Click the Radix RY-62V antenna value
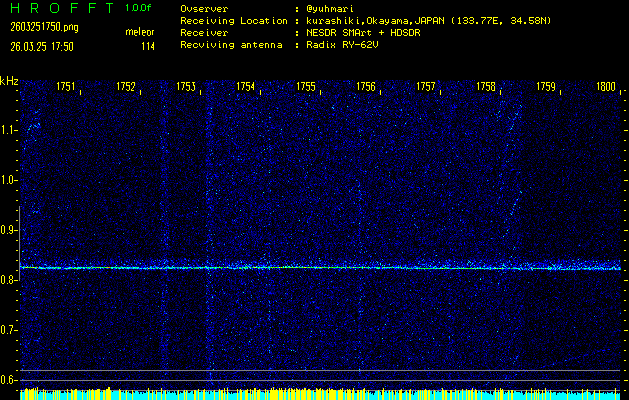 342,45
